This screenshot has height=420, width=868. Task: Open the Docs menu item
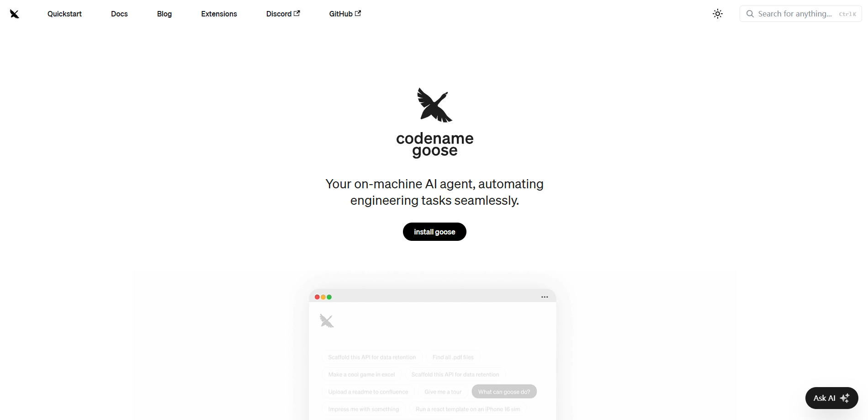pos(119,14)
